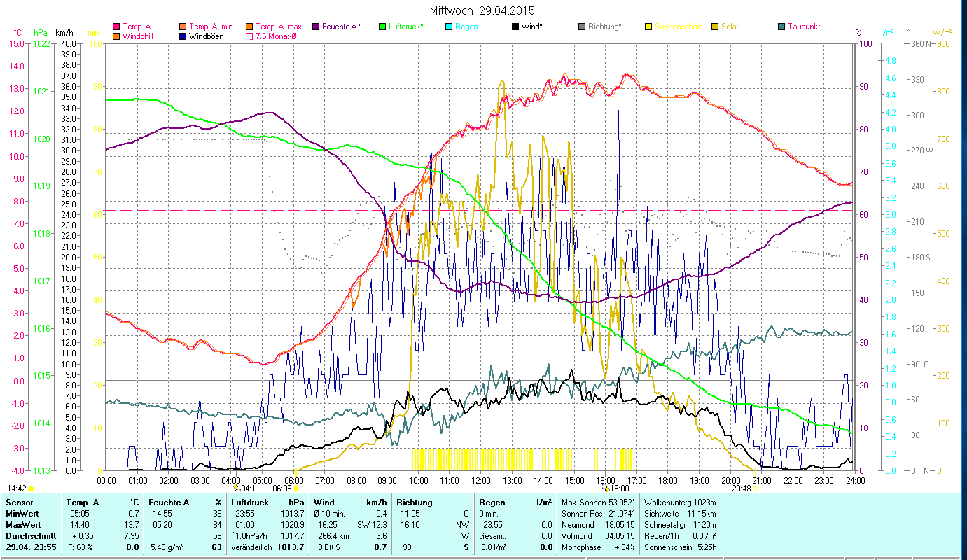Viewport: 967px width, 560px height.
Task: Click the cyan Regen legend swatch
Action: [449, 27]
